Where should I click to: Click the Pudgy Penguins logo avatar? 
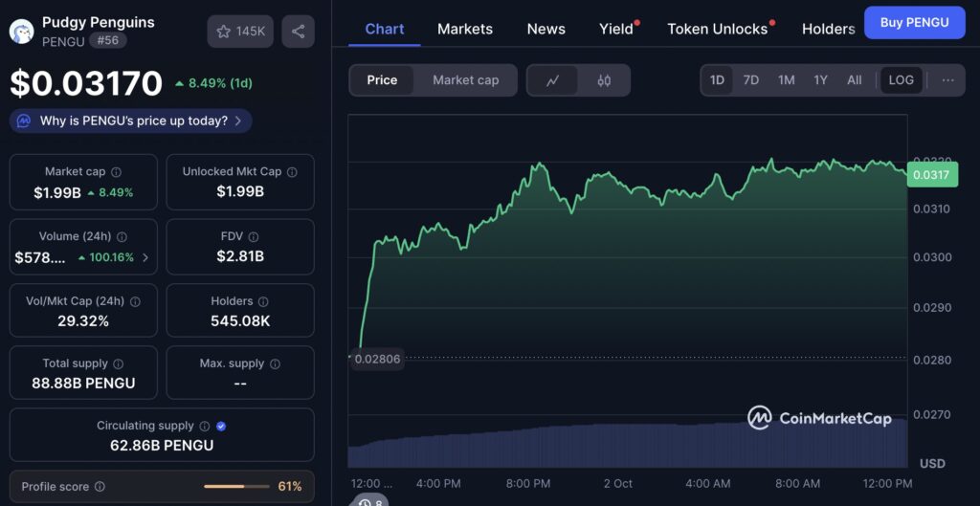click(x=21, y=31)
